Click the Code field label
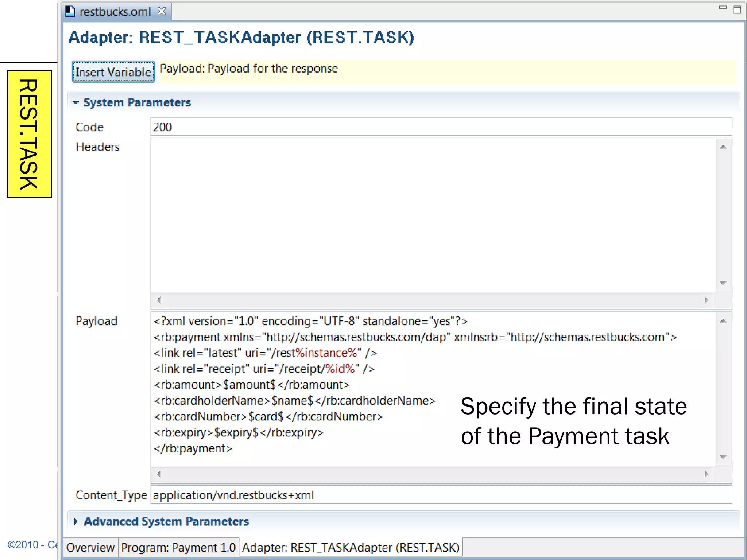This screenshot has height=560, width=747. (89, 127)
